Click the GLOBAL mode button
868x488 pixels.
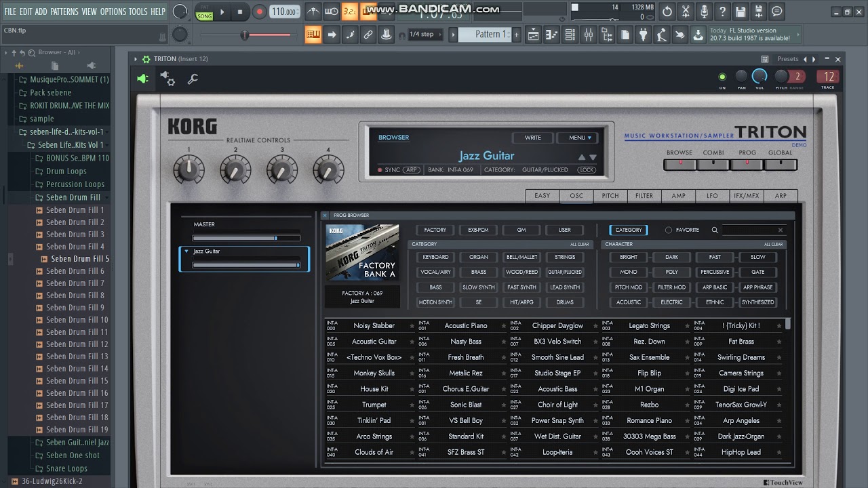(781, 164)
